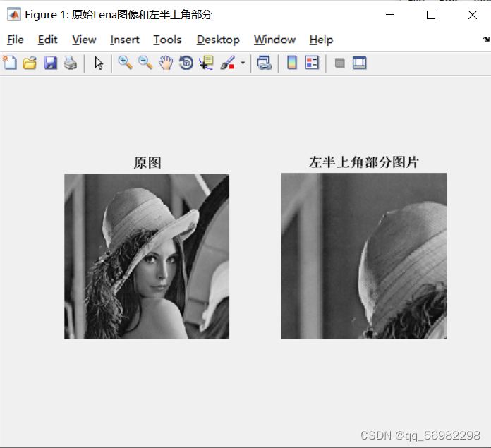Viewport: 491px width, 448px height.
Task: Enable the Rotate 3D tool
Action: click(186, 63)
